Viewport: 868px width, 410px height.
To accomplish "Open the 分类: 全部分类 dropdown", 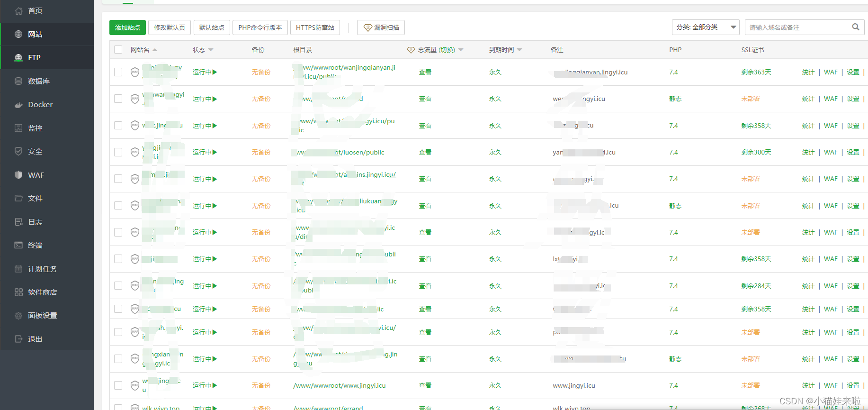I will pos(706,27).
